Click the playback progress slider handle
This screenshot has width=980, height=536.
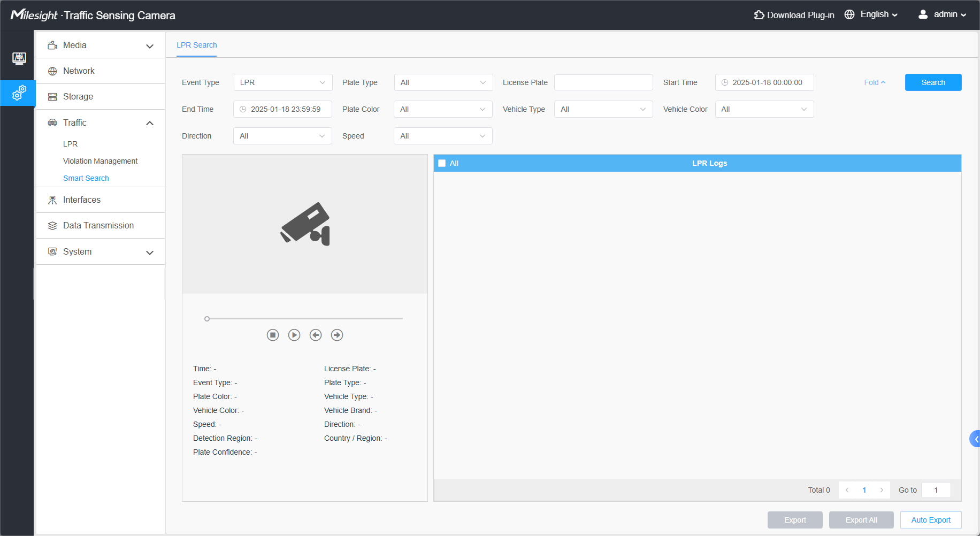[x=207, y=319]
